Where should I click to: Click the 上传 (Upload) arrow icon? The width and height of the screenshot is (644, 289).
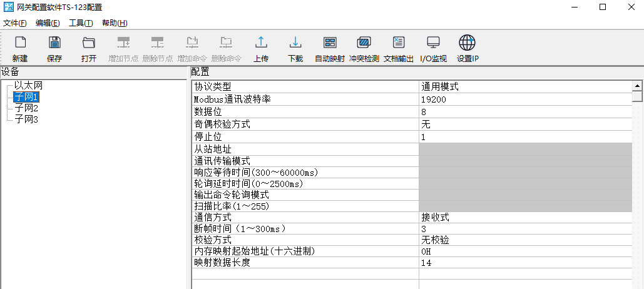tap(261, 43)
